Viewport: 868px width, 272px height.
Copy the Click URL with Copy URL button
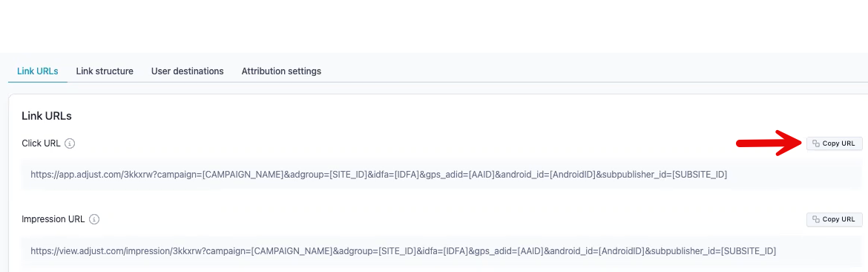(x=834, y=143)
